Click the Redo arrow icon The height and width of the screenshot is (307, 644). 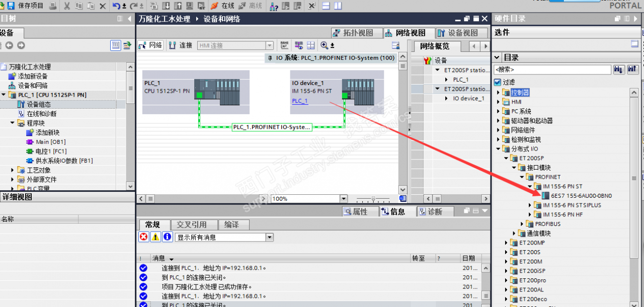point(133,6)
